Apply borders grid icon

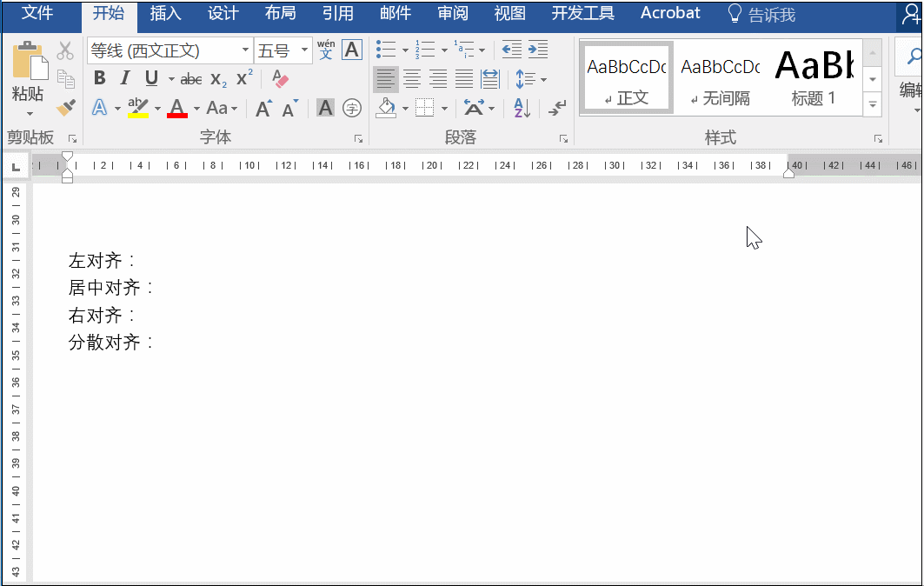tap(425, 108)
